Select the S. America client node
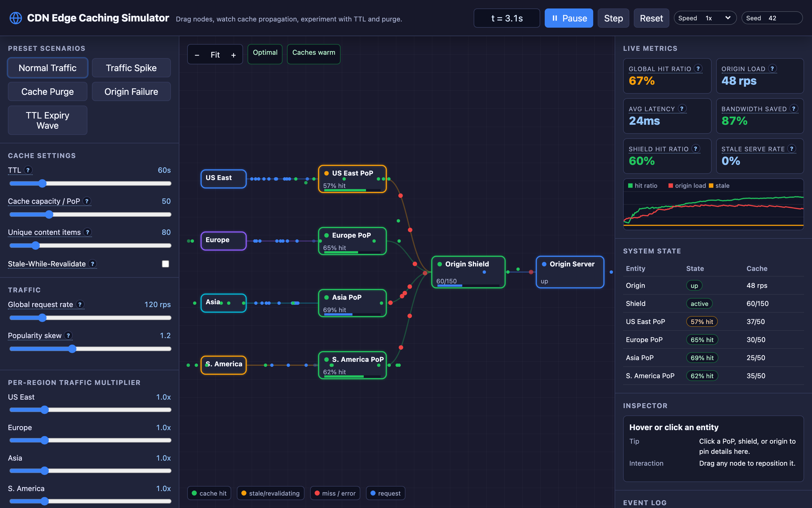Image resolution: width=812 pixels, height=508 pixels. [224, 365]
